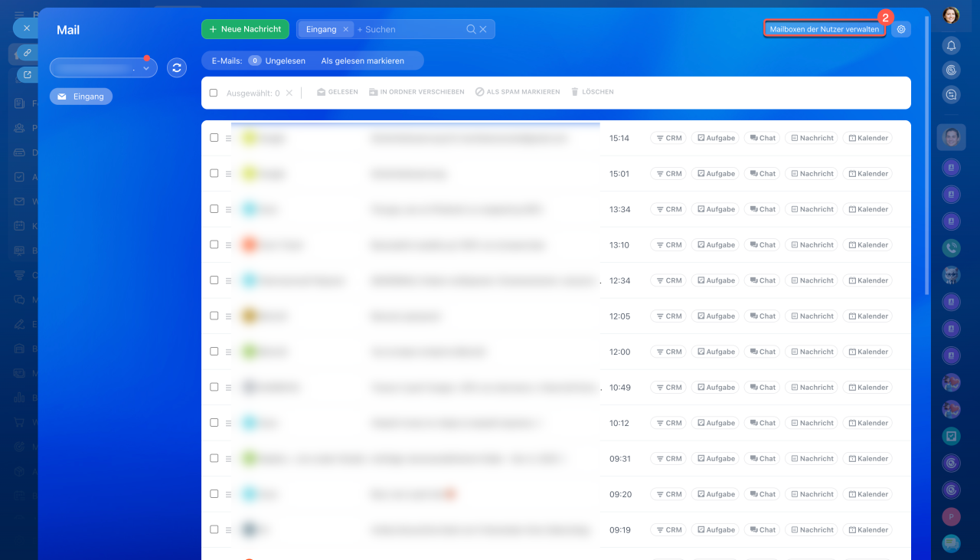The height and width of the screenshot is (560, 980).
Task: Click CRM button on the 15:01 email
Action: [668, 174]
